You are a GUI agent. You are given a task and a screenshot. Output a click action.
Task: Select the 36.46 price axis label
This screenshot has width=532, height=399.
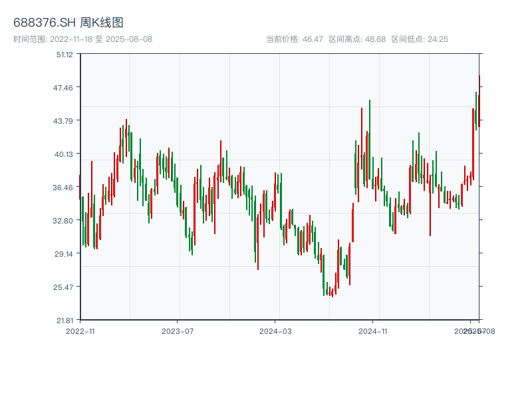[65, 187]
